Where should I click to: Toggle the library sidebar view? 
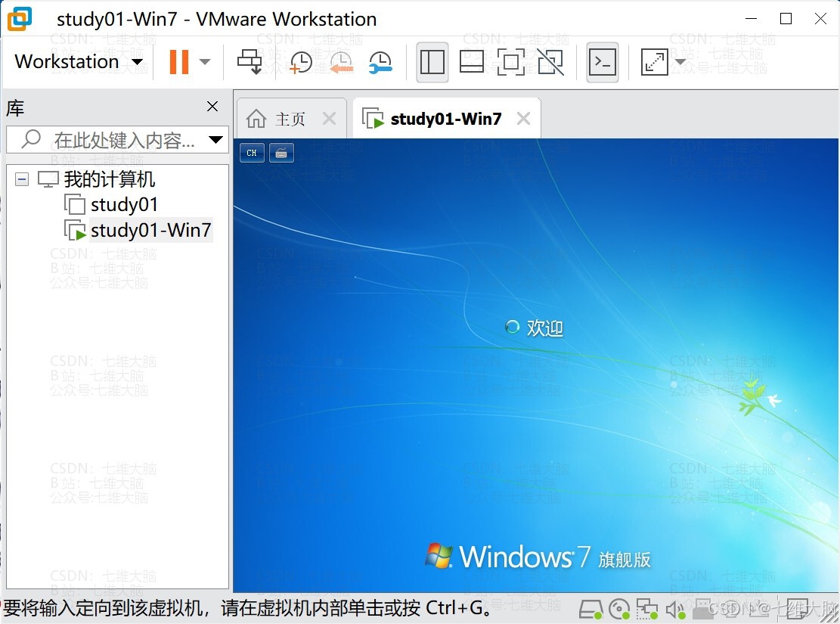[x=432, y=62]
